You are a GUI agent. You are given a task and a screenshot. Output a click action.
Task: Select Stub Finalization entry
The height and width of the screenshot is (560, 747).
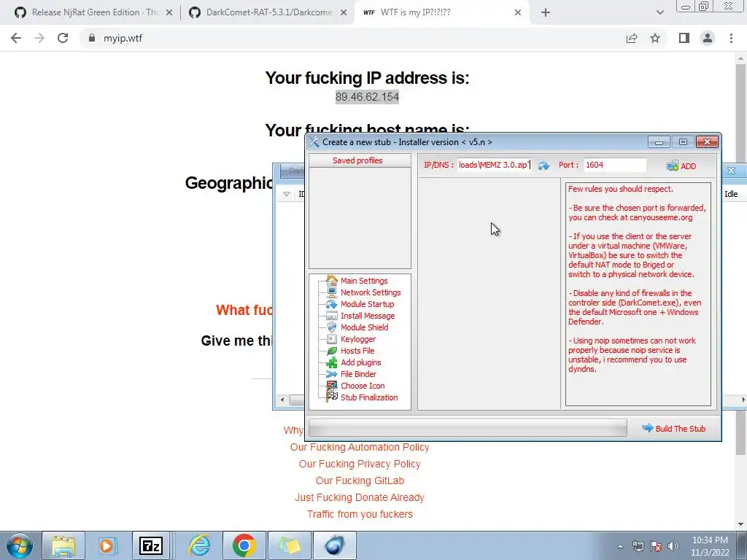click(369, 397)
